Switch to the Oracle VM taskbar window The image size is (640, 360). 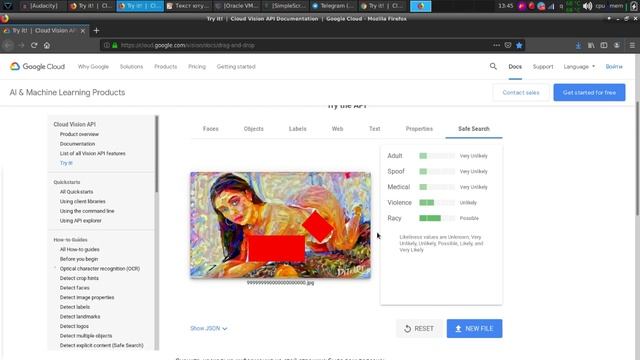point(236,6)
